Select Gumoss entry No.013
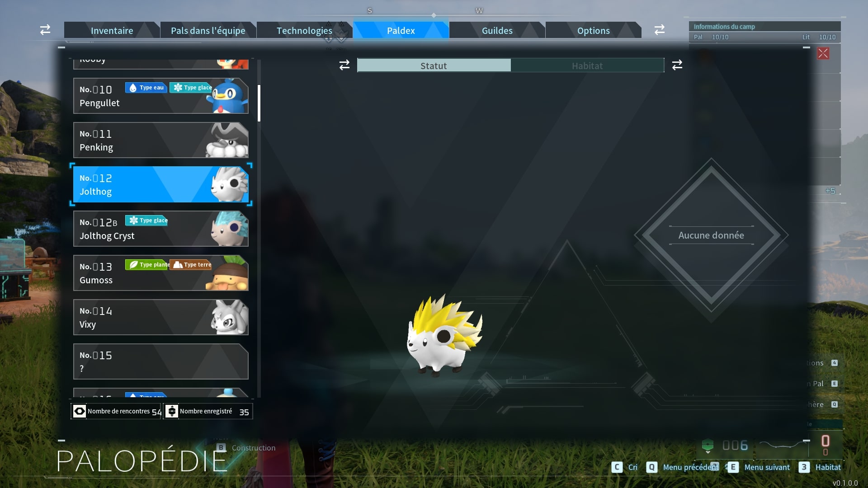The width and height of the screenshot is (868, 488). pos(160,273)
